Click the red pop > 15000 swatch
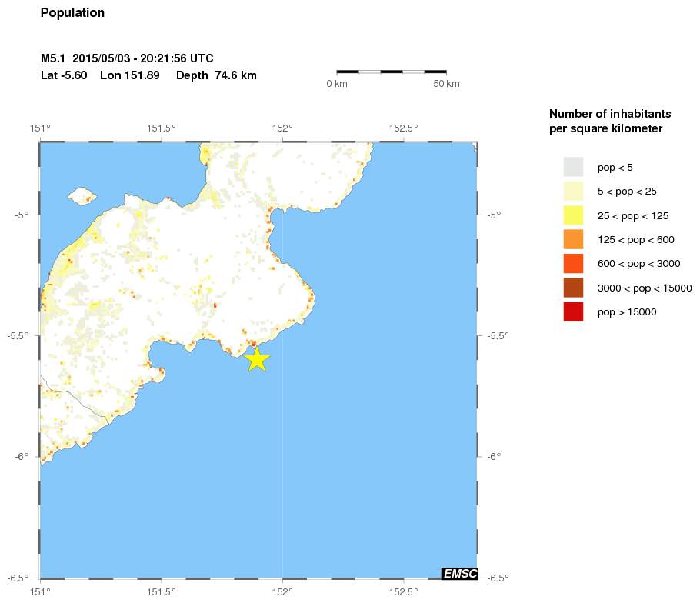 point(573,311)
